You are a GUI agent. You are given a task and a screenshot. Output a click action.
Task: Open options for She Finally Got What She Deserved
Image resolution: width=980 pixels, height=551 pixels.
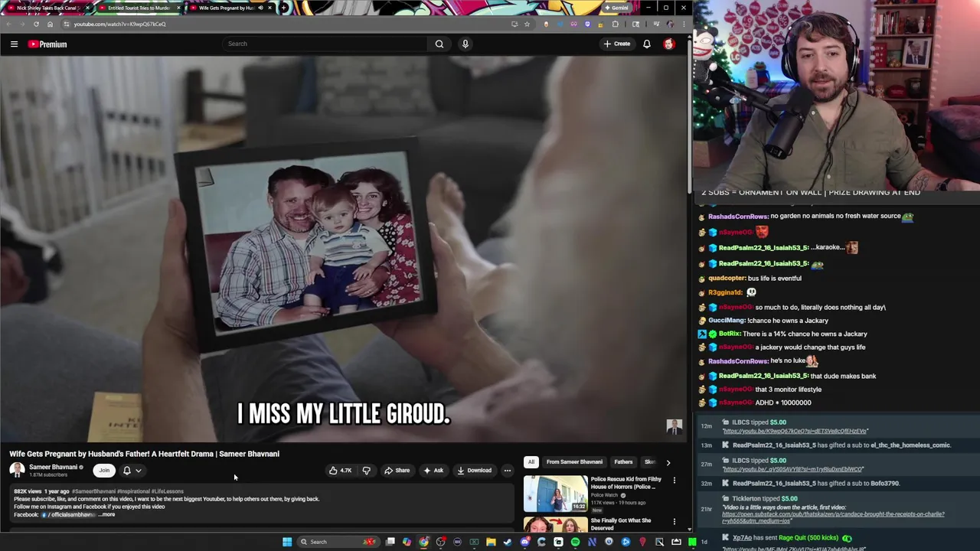point(675,522)
